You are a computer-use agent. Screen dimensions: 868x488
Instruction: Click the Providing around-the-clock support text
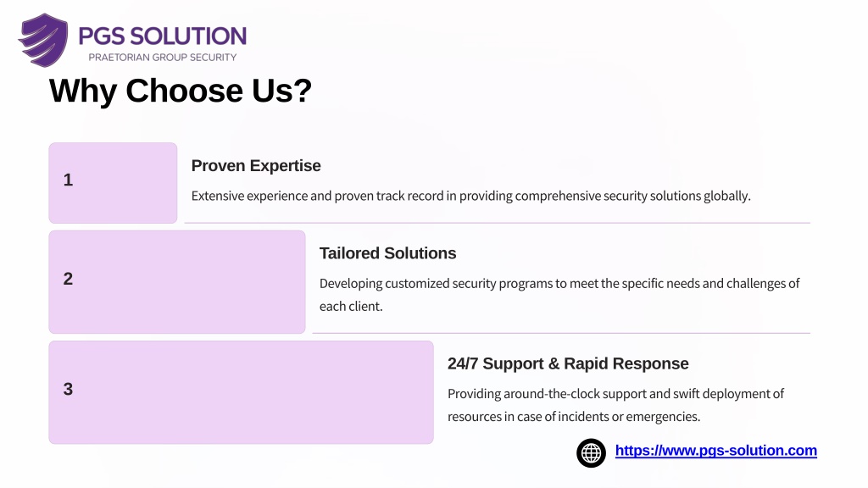(x=615, y=405)
